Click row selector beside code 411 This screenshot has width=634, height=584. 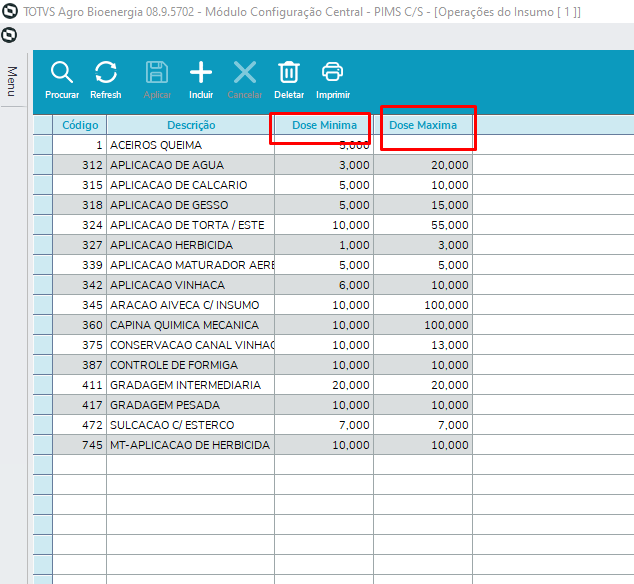(43, 385)
